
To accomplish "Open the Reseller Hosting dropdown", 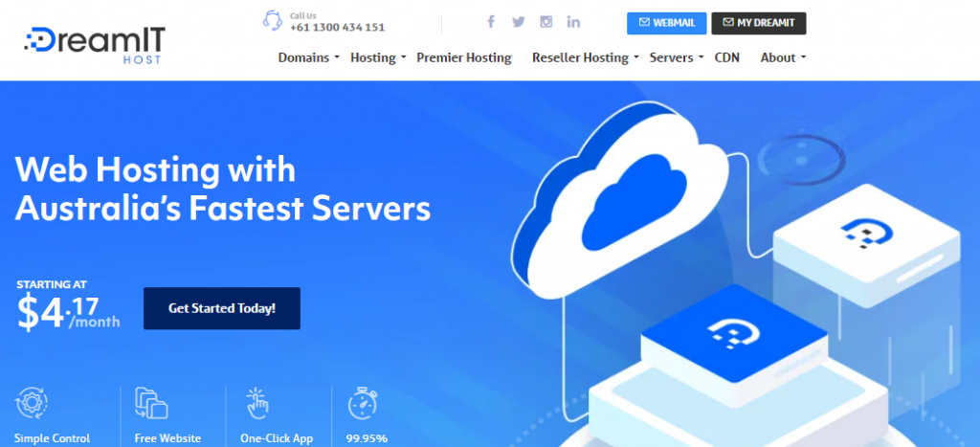I will click(x=586, y=57).
